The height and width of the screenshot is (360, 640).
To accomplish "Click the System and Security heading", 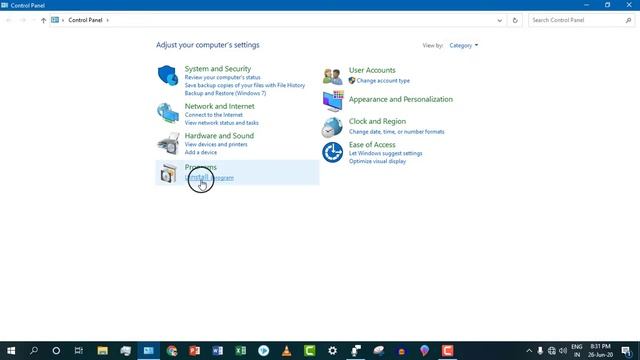I will tap(218, 69).
